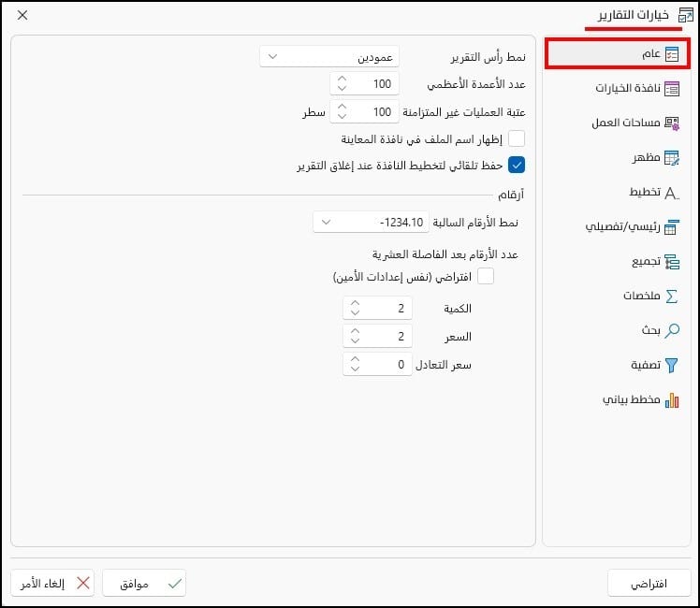Close the خيارات التقارير dialog
The image size is (700, 608).
click(x=22, y=15)
